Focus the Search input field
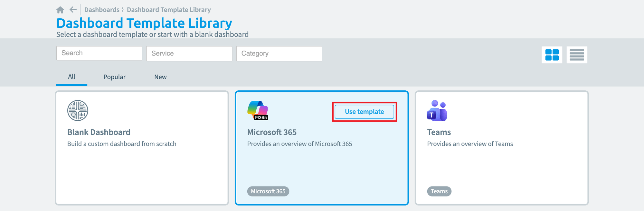This screenshot has height=211, width=644. point(99,53)
